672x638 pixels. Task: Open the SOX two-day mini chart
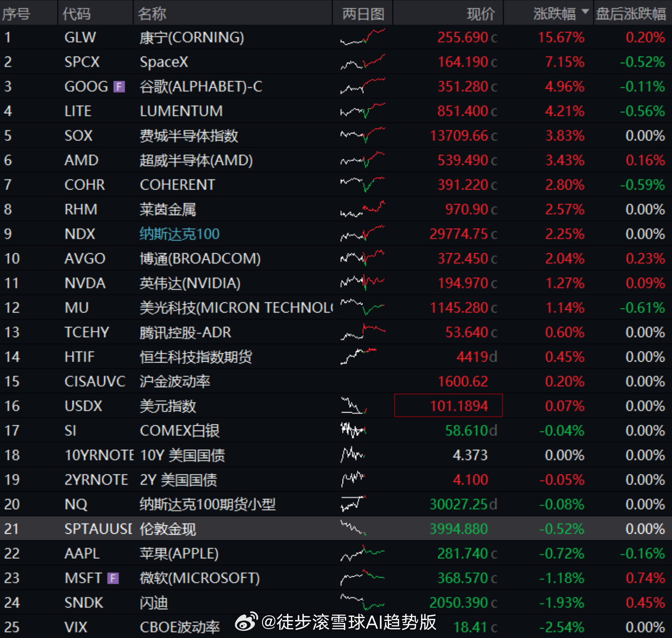362,135
